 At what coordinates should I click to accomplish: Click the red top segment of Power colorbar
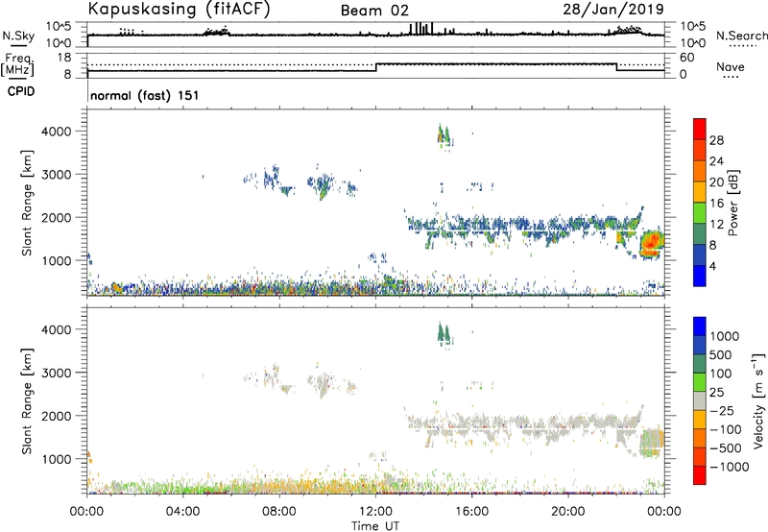click(700, 130)
